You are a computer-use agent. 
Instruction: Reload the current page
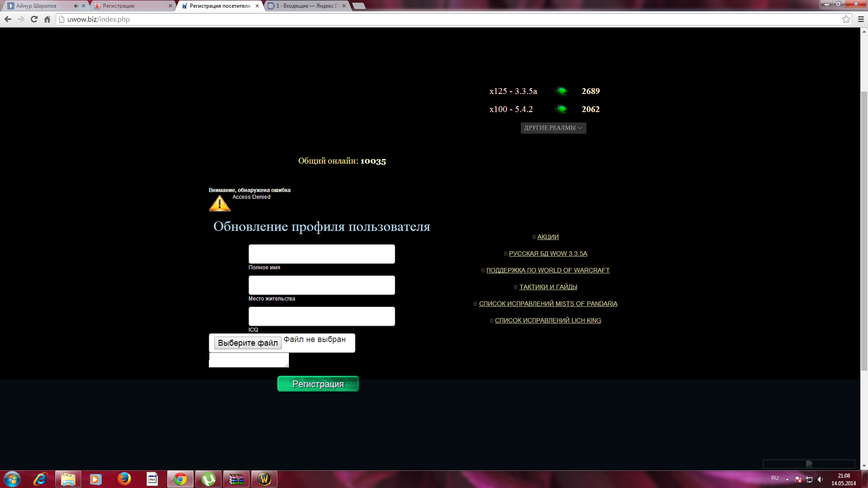coord(34,19)
